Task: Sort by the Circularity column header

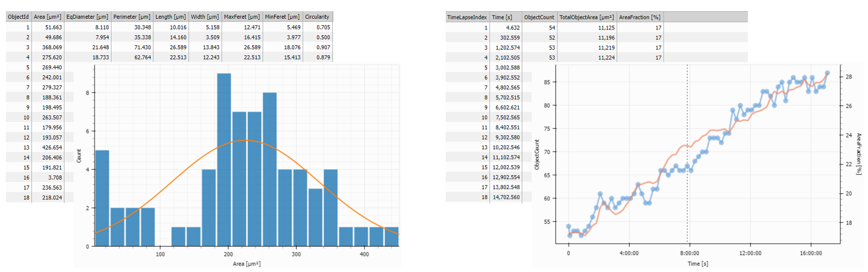Action: coord(317,17)
